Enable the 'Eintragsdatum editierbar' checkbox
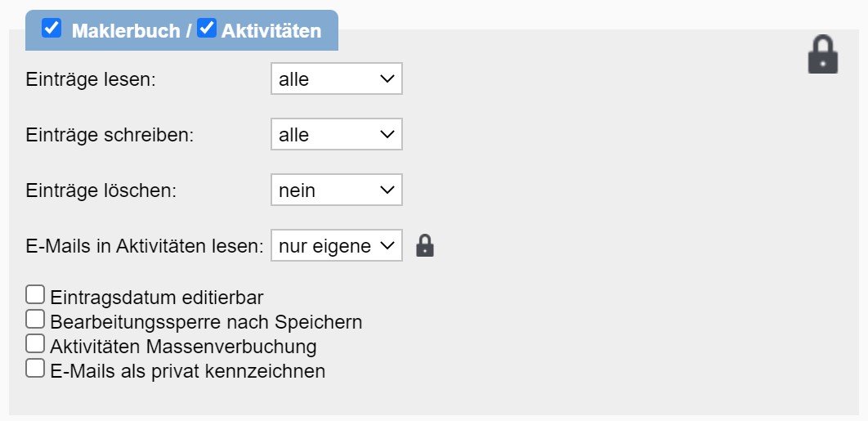This screenshot has height=421, width=868. click(35, 294)
